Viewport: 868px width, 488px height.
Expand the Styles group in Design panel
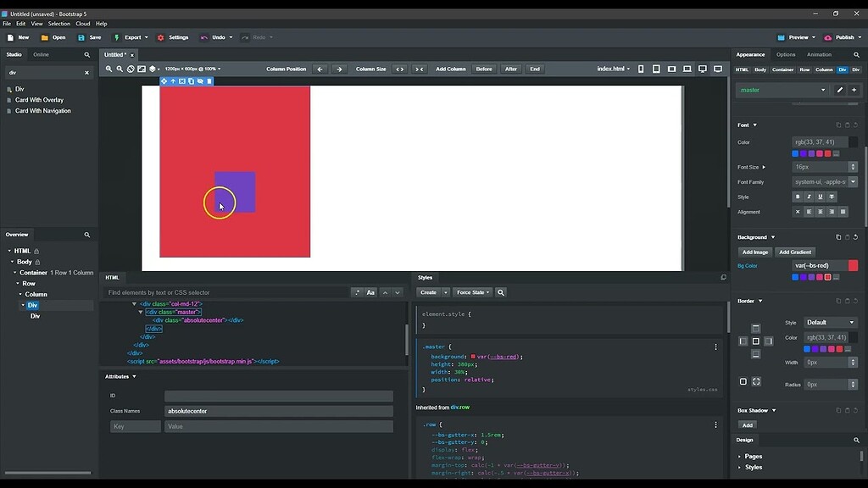coord(753,468)
